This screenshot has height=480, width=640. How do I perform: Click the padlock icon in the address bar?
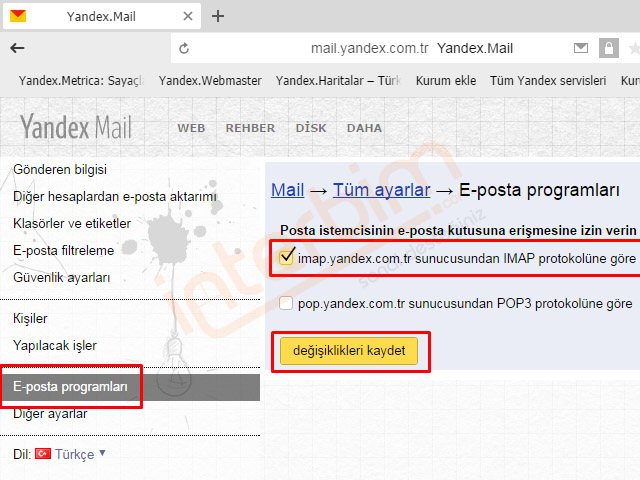coord(608,48)
